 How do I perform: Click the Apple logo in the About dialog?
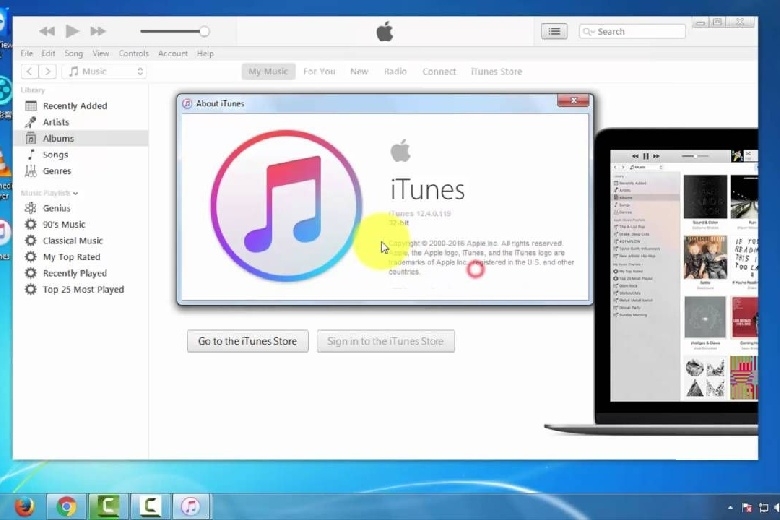pyautogui.click(x=400, y=150)
